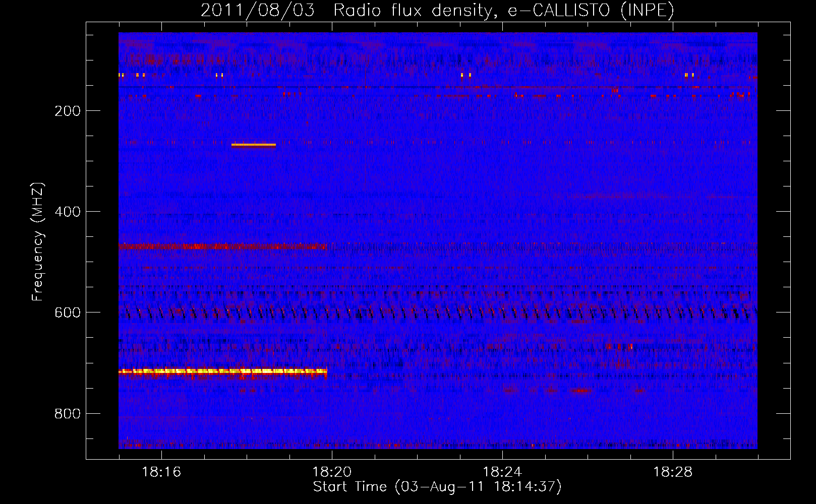Click the 18:20 time tick label
Image resolution: width=816 pixels, height=504 pixels.
point(332,472)
